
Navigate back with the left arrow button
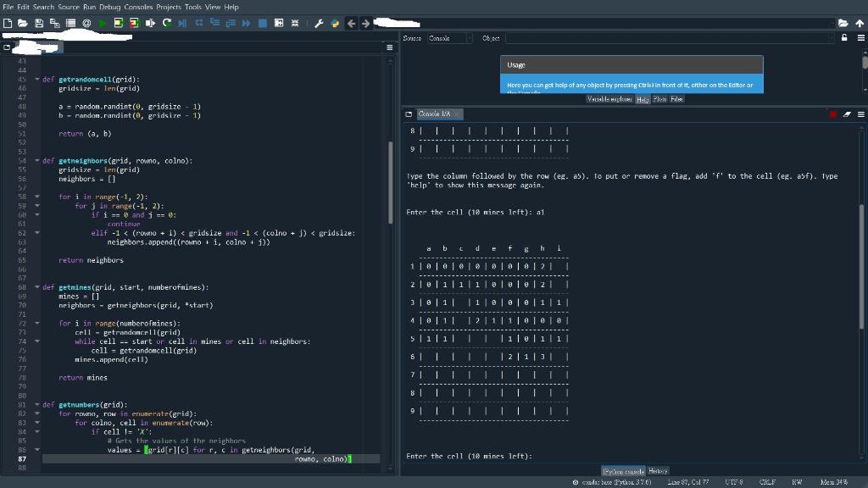coord(349,23)
